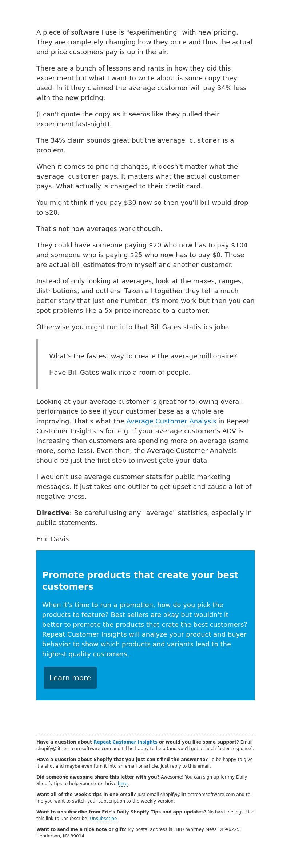Click the opening paragraph about experimenting pricing
Screen dimensions: 291x868
pos(144,42)
